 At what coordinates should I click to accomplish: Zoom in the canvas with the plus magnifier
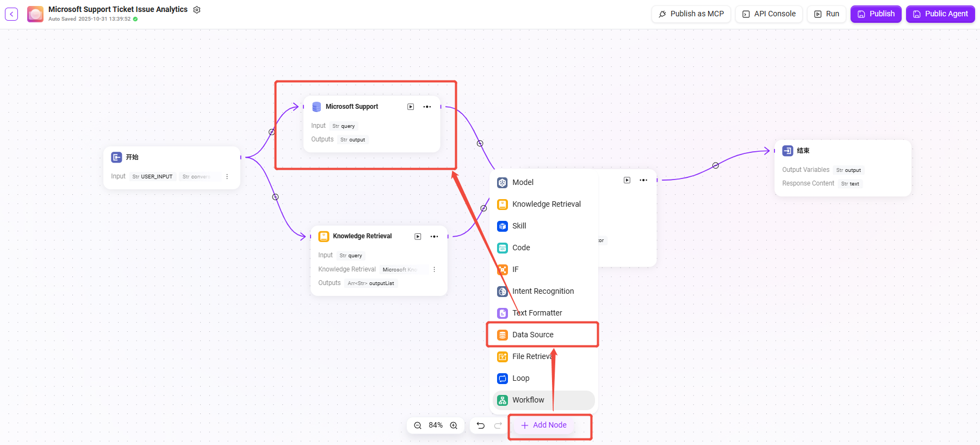point(454,425)
